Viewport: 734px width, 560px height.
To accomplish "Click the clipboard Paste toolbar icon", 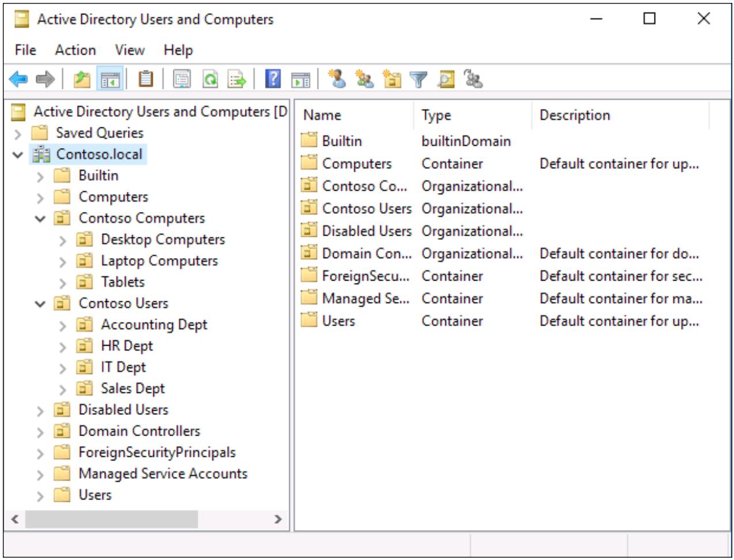I will click(x=146, y=79).
